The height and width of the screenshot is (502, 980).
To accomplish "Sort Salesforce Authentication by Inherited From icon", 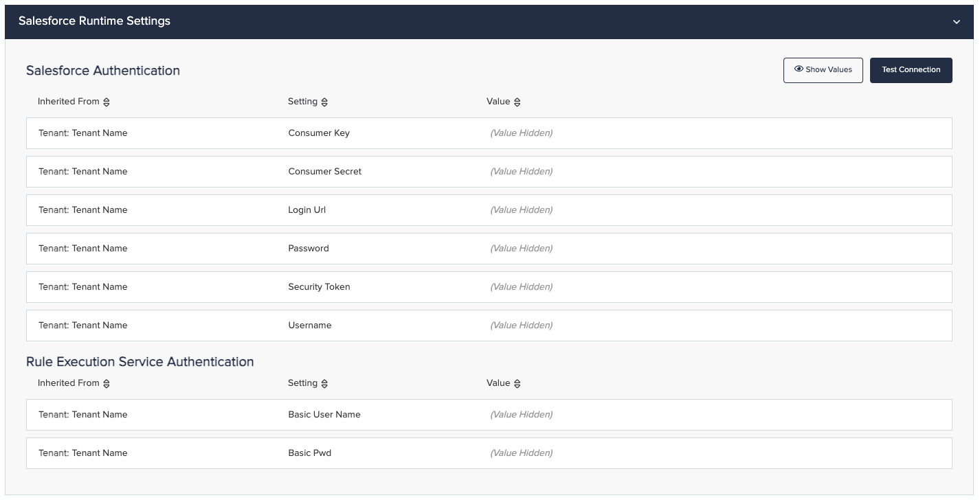I will click(107, 102).
